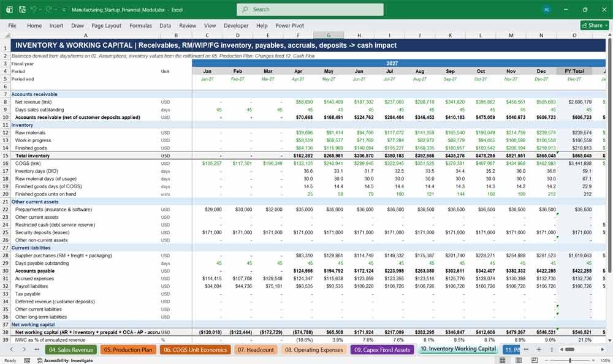The width and height of the screenshot is (613, 364).
Task: Click the Search box in title bar
Action: [x=310, y=9]
